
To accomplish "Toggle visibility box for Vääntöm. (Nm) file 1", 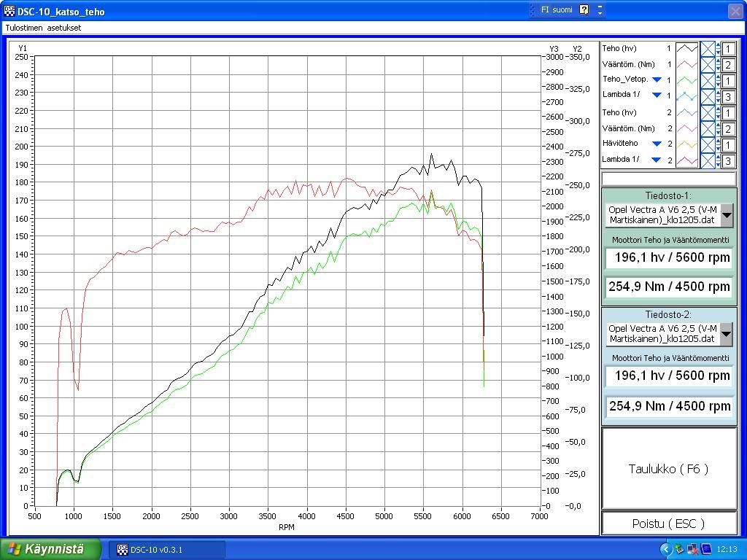I will click(x=708, y=65).
